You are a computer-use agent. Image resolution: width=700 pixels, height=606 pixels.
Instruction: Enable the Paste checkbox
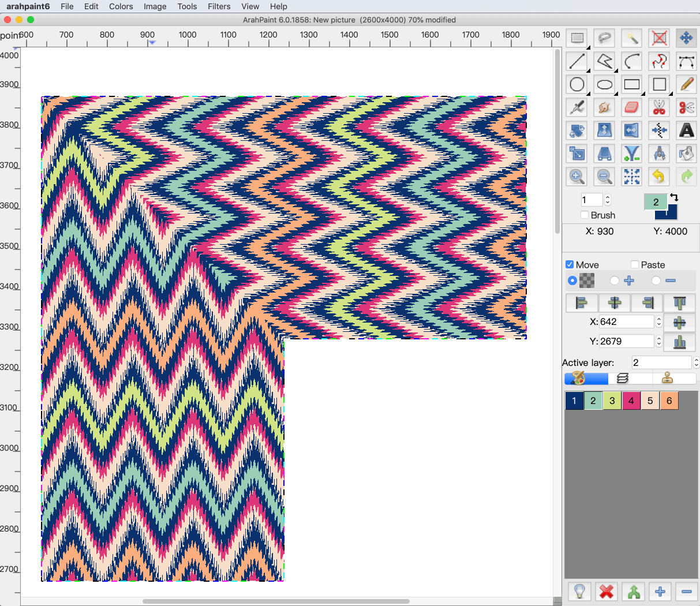635,264
